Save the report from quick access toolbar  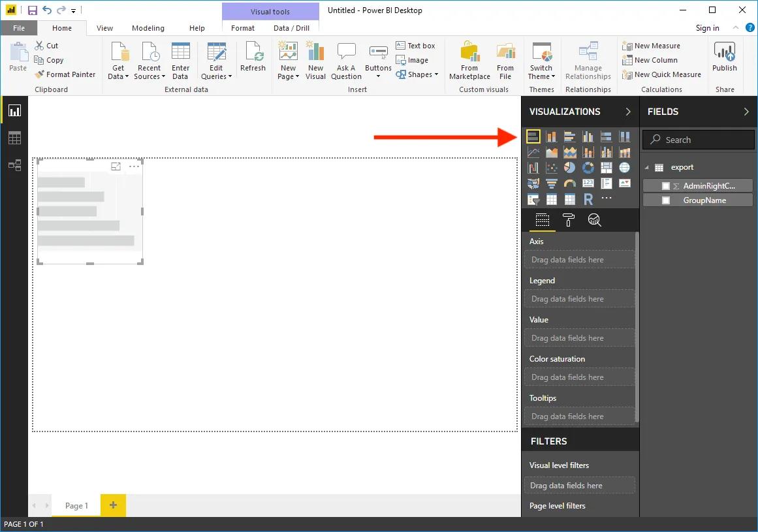(33, 10)
